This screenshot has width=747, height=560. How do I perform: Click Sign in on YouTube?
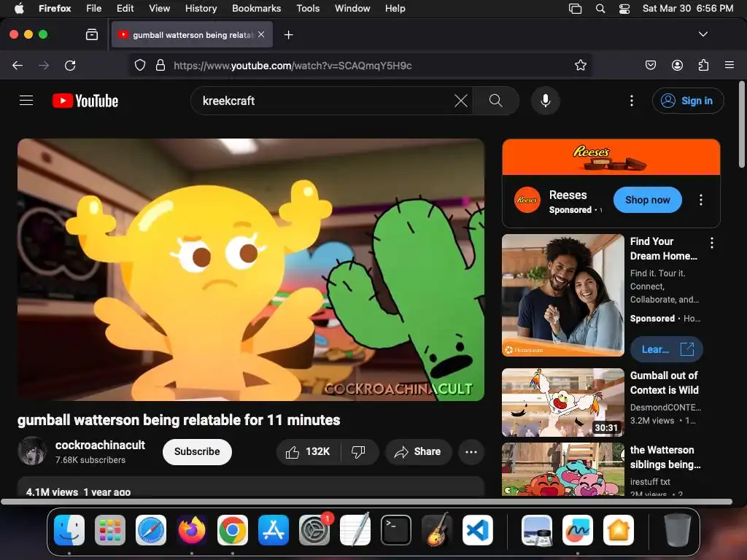point(688,101)
